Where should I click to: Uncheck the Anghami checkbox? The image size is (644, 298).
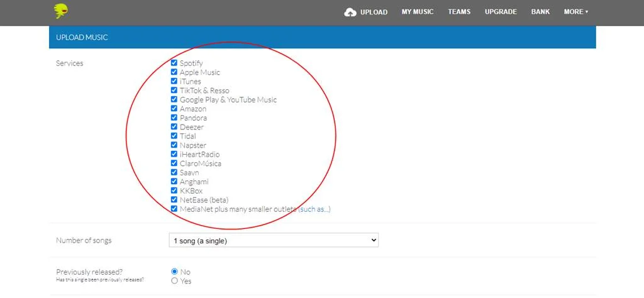pyautogui.click(x=174, y=182)
